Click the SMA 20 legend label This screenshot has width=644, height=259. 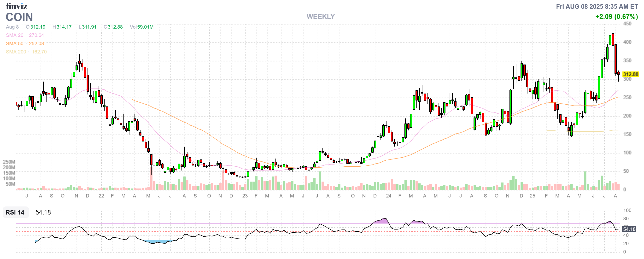coord(15,35)
